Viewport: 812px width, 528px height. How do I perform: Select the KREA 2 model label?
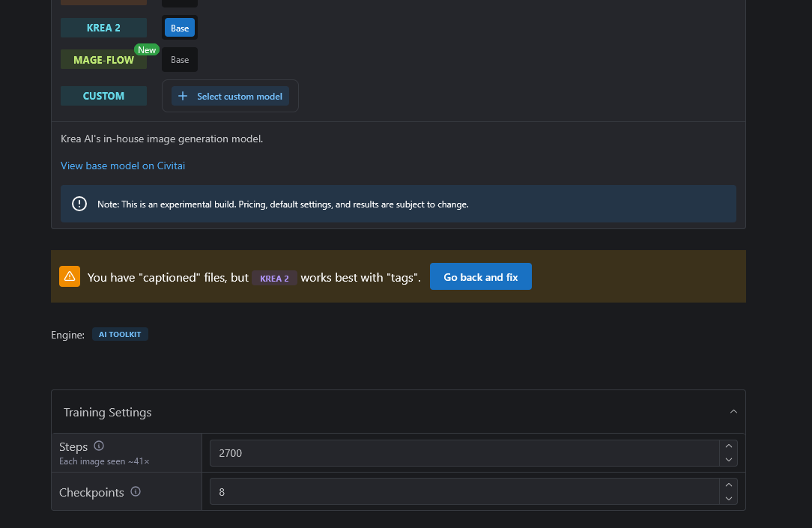click(x=103, y=28)
